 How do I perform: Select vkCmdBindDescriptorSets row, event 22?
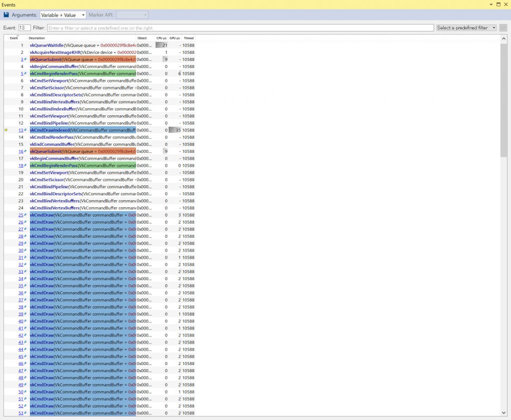click(x=99, y=194)
